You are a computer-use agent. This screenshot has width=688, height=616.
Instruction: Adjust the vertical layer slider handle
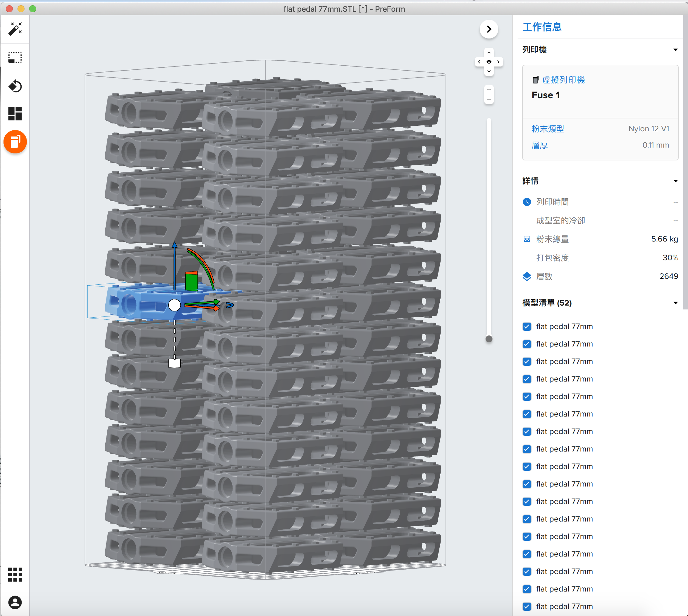489,339
